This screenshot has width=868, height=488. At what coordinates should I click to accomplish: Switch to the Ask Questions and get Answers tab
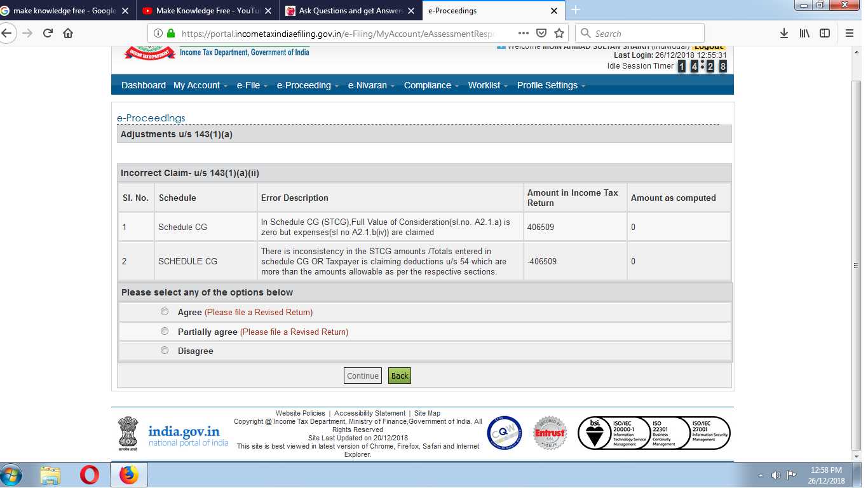(x=351, y=11)
